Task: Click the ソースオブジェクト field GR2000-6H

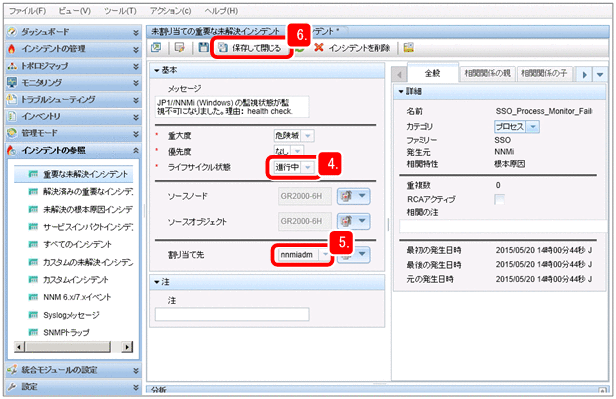Action: [x=305, y=221]
